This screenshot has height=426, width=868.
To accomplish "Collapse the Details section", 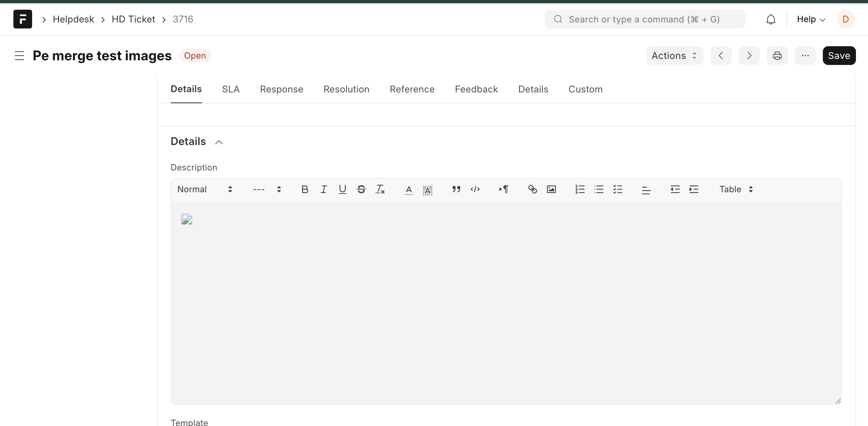I will [x=219, y=142].
